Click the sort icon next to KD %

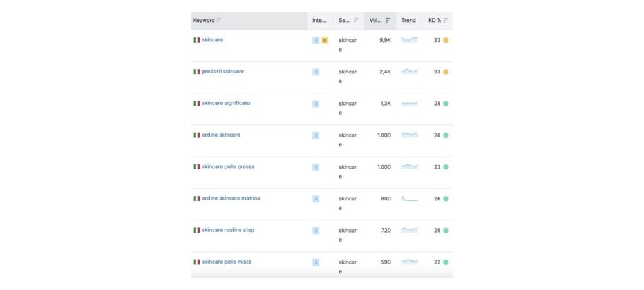446,21
